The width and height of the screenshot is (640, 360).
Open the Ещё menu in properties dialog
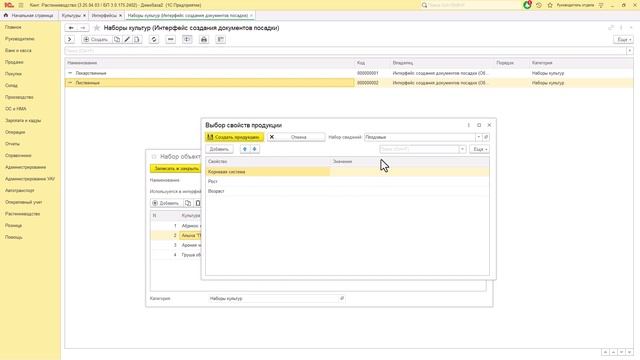tap(480, 149)
